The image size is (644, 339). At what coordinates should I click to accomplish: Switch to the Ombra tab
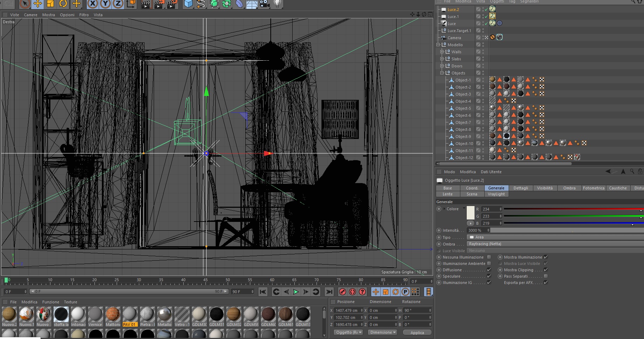(569, 188)
